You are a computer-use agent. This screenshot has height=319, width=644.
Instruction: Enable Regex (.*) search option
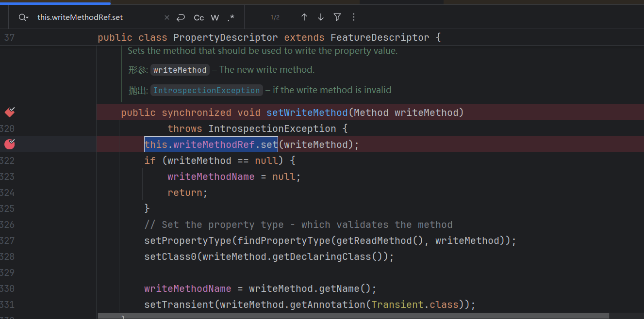pyautogui.click(x=231, y=17)
